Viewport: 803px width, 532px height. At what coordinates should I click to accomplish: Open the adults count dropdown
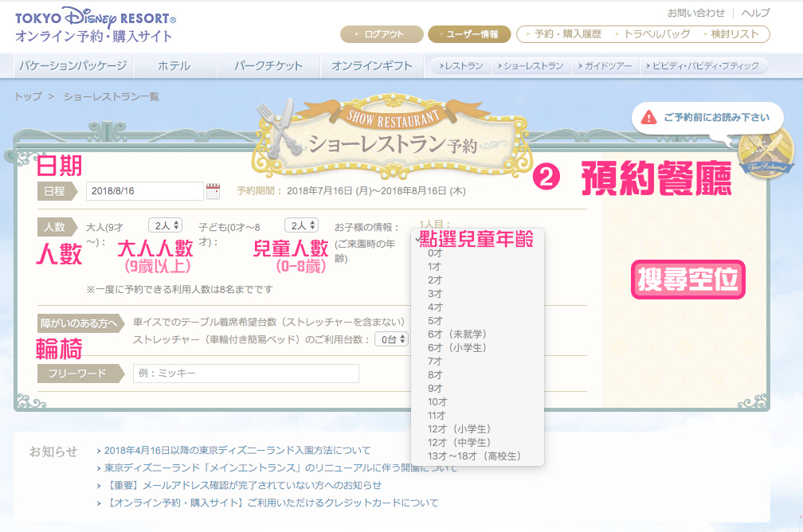(166, 225)
